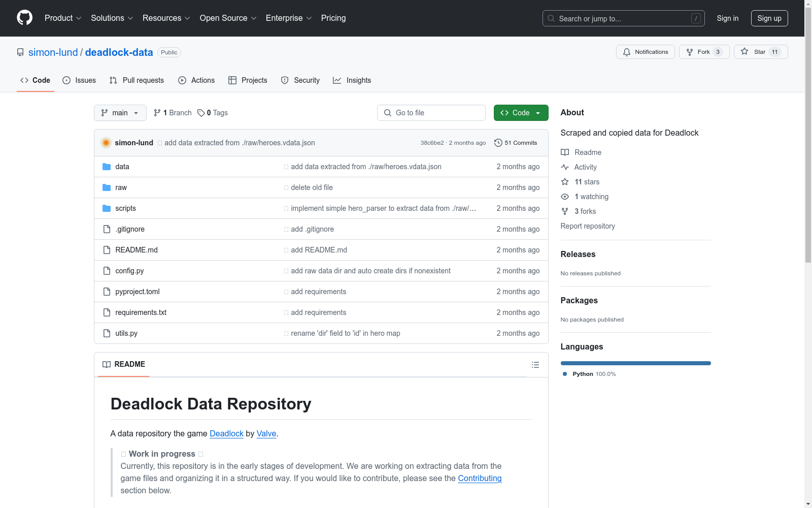Click the branch icon beside 1 Branch
The image size is (812, 508).
[157, 113]
